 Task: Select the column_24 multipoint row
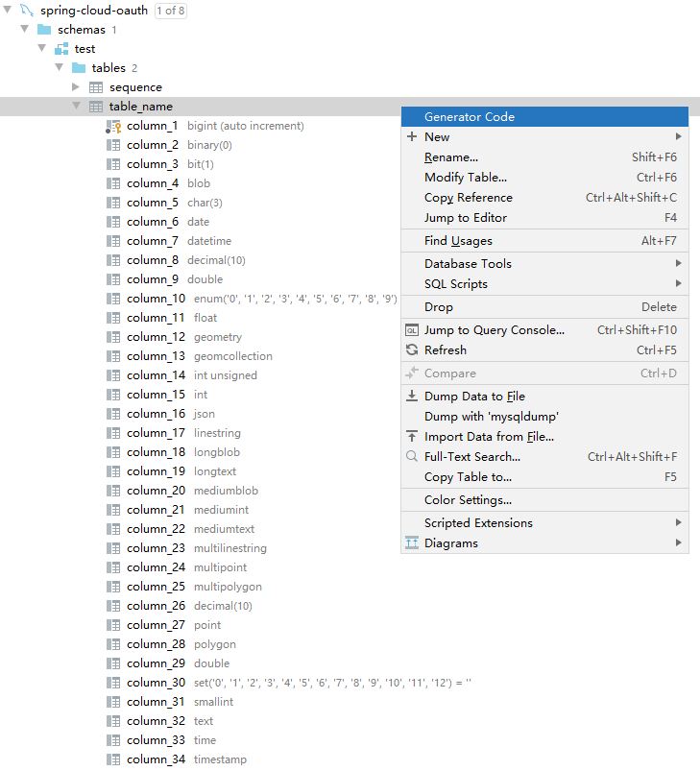coord(177,566)
